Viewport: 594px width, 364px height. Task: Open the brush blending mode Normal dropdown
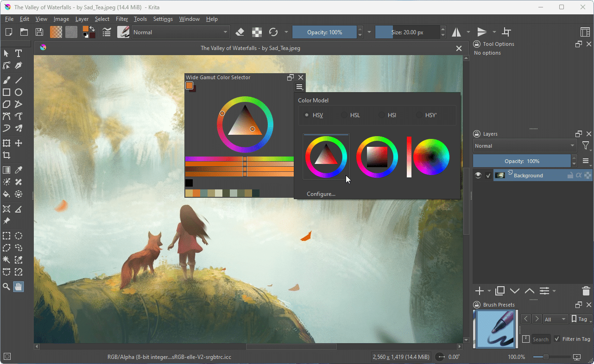click(180, 32)
